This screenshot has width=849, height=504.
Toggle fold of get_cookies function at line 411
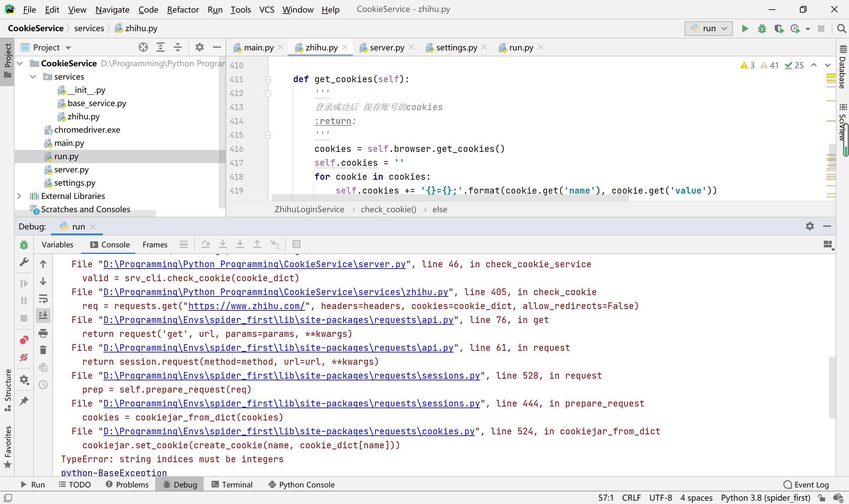[268, 80]
